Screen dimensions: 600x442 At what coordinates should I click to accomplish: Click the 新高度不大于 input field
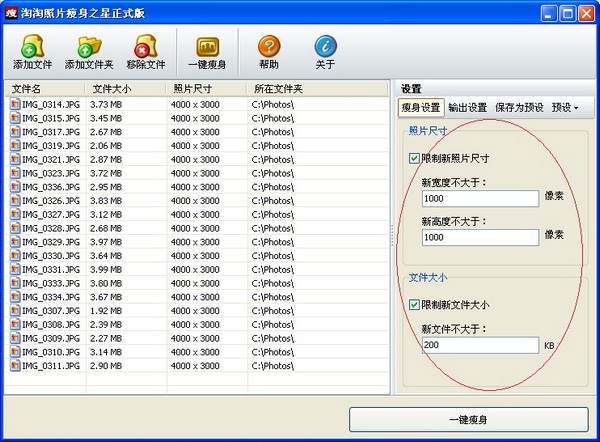[480, 238]
